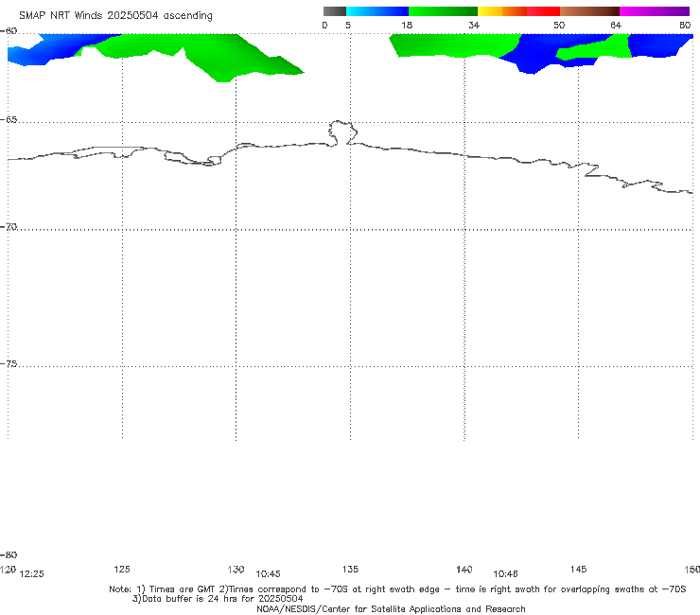
Task: Click the longitude axis label '125'
Action: (x=122, y=569)
